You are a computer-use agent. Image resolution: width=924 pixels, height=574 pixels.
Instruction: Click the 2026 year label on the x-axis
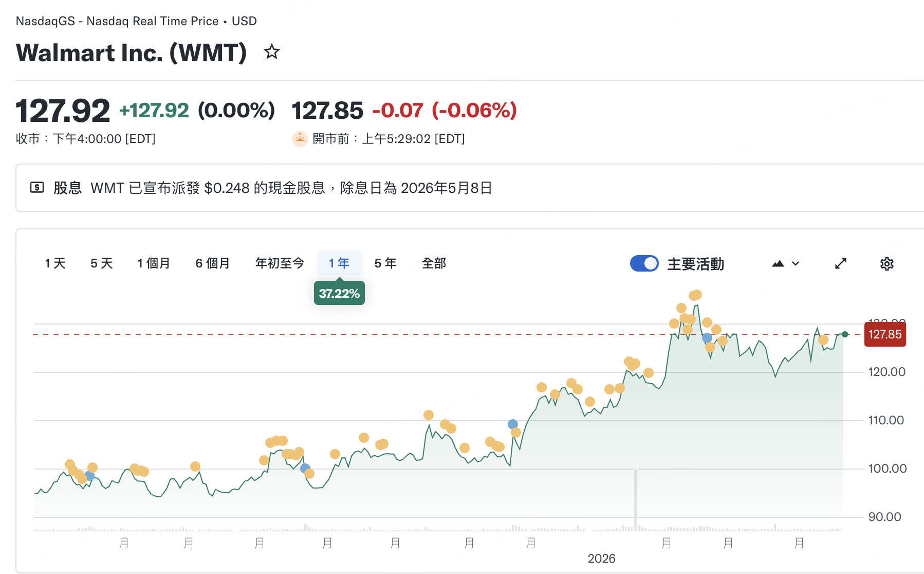601,559
